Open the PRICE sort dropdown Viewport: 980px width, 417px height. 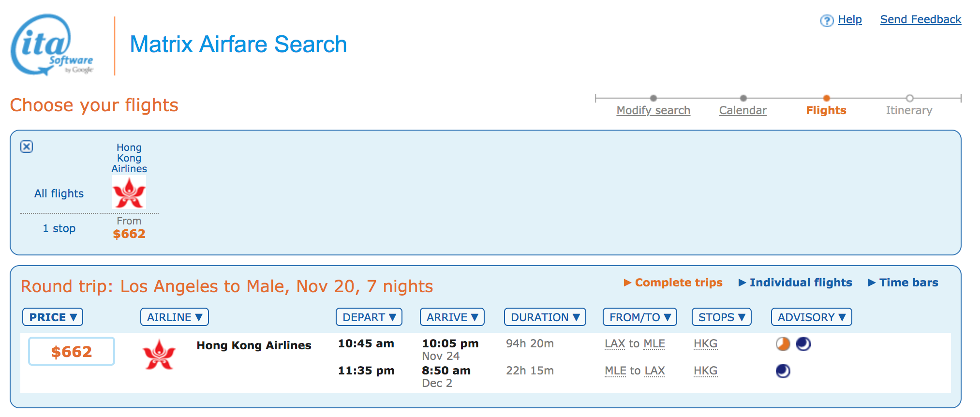click(x=53, y=317)
